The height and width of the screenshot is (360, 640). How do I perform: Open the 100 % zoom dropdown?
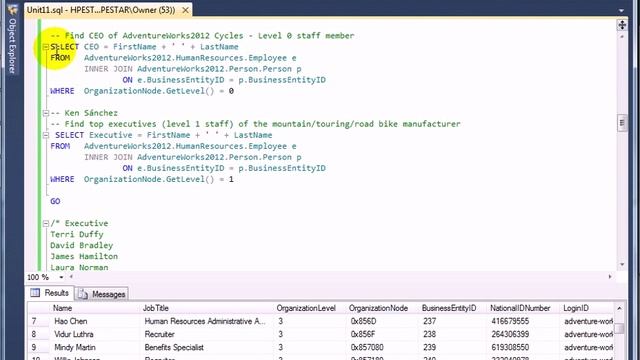tap(61, 277)
